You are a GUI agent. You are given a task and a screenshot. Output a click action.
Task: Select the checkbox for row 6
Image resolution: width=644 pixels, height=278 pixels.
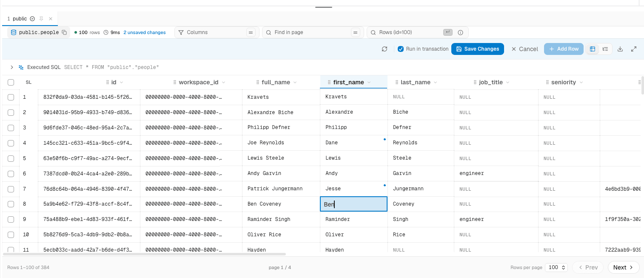(x=11, y=174)
